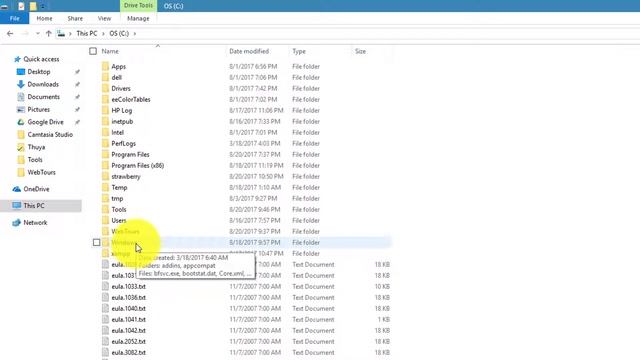Screen dimensions: 640x360
Task: Sort by the Type column header
Action: click(x=299, y=51)
